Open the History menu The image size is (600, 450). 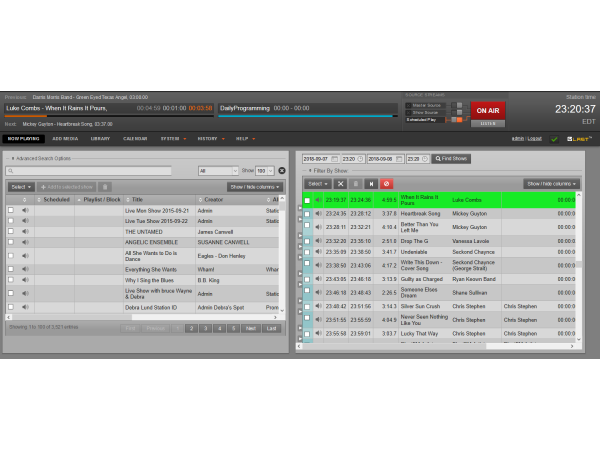pos(208,139)
